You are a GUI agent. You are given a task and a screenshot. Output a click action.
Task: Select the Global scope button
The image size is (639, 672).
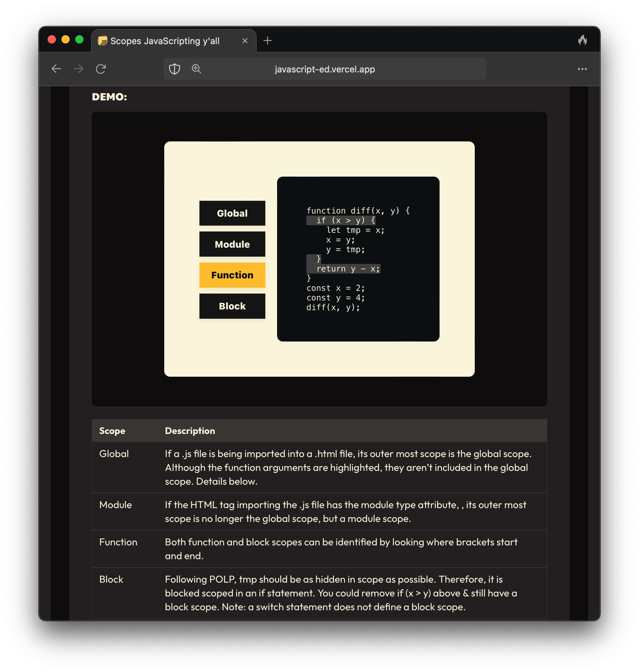(x=232, y=213)
